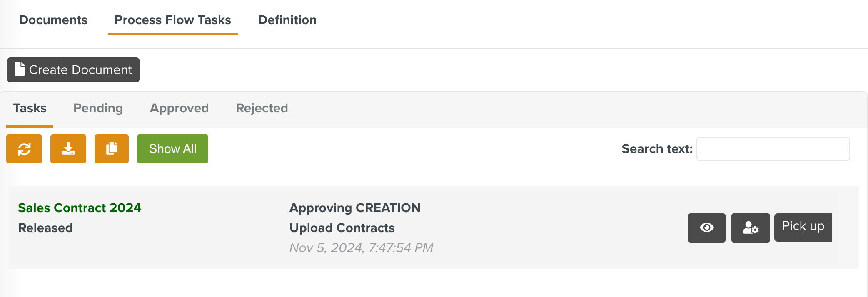Click inside the Search text field
Viewport: 868px width, 297px height.
[773, 148]
